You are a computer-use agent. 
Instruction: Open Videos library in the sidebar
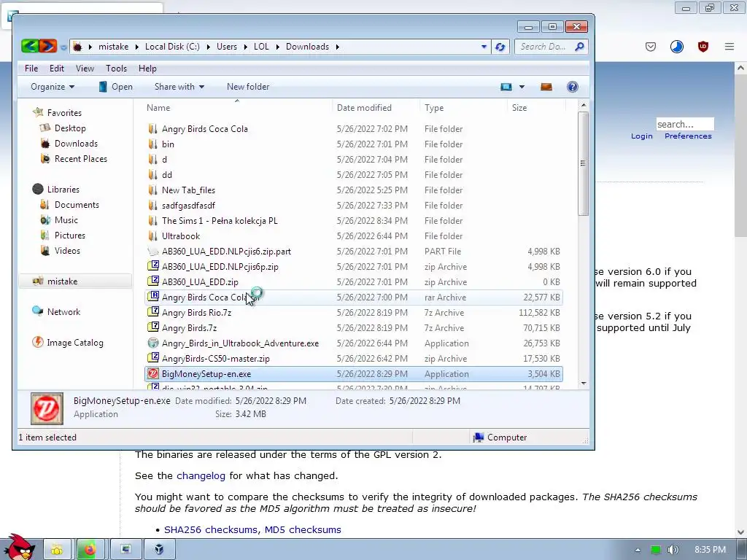[x=67, y=251]
